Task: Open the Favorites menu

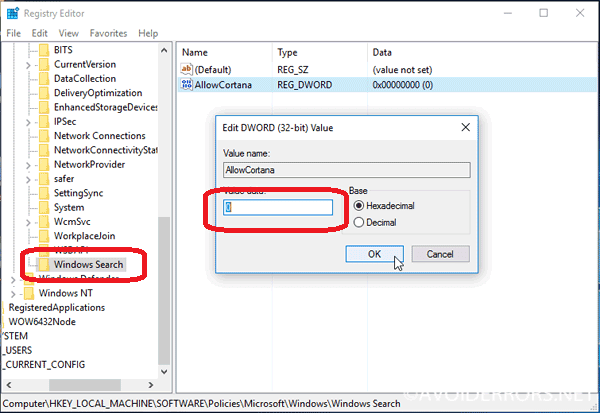Action: coord(108,33)
